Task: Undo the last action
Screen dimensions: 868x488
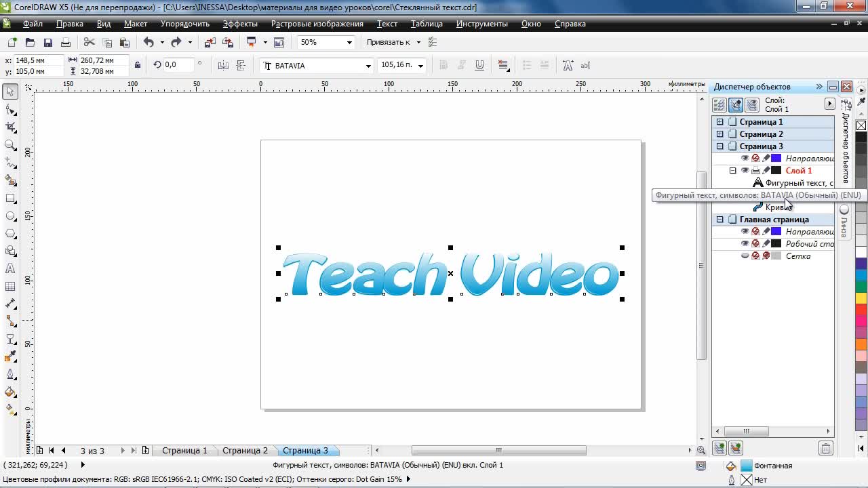Action: (x=149, y=42)
